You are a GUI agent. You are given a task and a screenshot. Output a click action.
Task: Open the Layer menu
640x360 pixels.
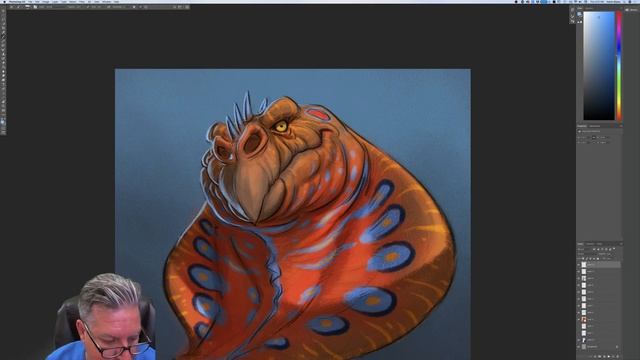tap(55, 2)
